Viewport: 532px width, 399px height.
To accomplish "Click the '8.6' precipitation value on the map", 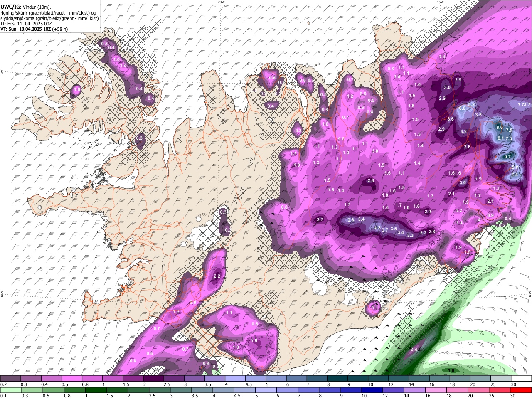I will pos(500,127).
